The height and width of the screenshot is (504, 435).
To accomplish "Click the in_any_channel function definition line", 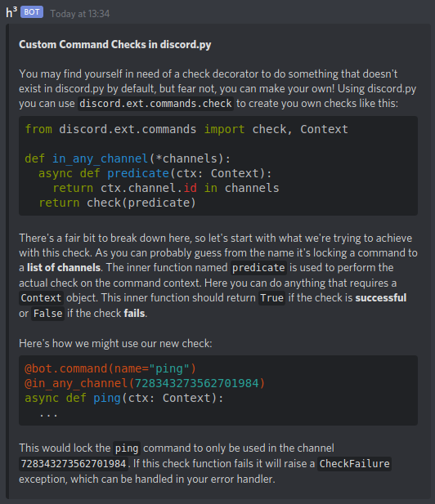I will [x=128, y=158].
